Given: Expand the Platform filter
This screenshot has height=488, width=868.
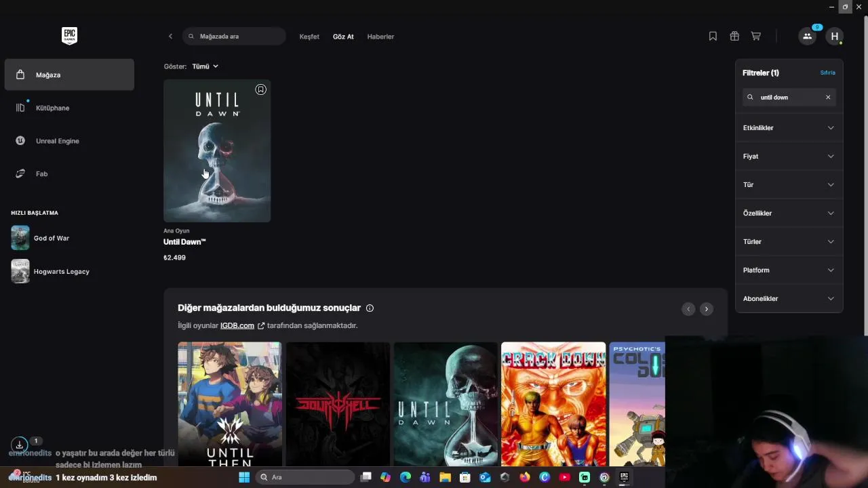Looking at the screenshot, I should coord(789,270).
